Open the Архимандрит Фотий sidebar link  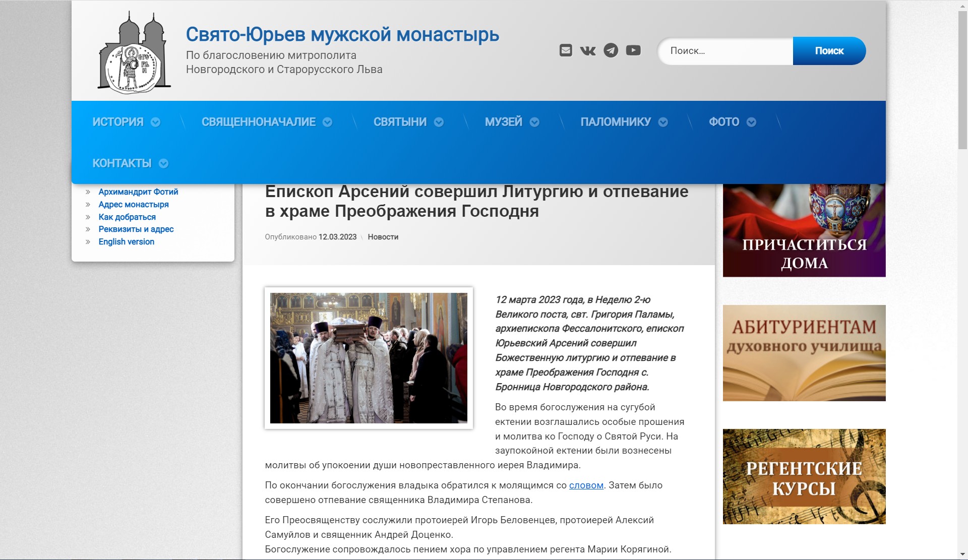coord(138,192)
